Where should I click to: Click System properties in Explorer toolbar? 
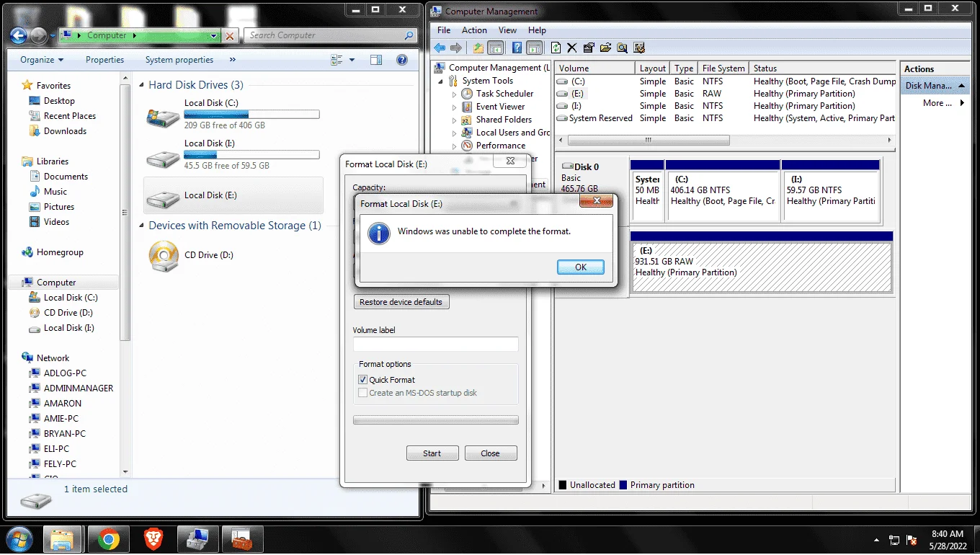(179, 60)
